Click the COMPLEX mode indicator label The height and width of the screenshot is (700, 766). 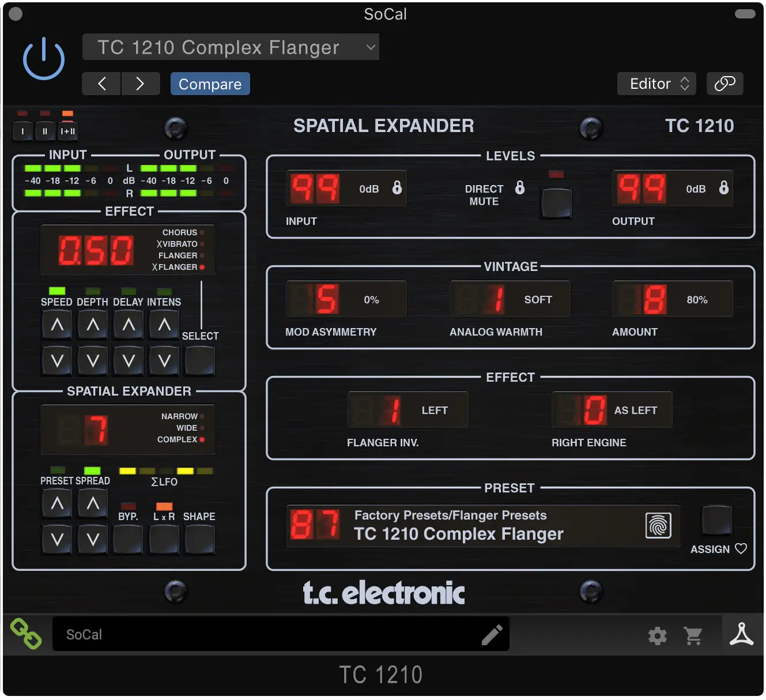(178, 439)
